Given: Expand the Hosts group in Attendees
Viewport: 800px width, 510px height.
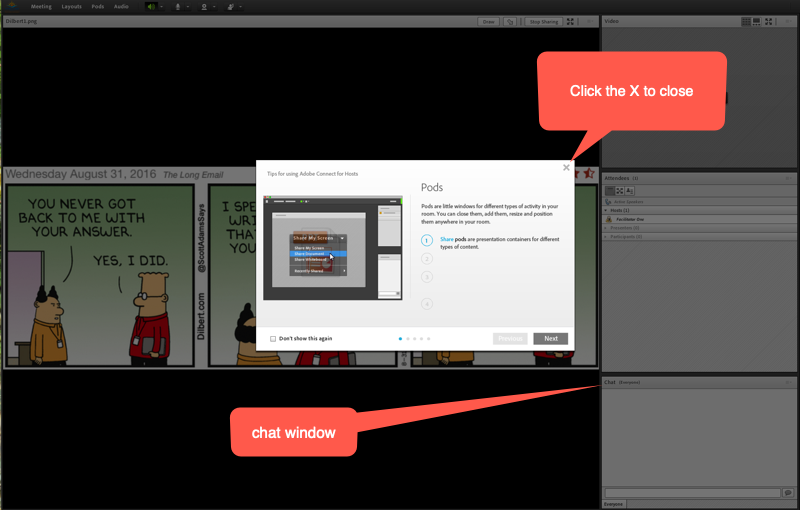Looking at the screenshot, I should [x=606, y=211].
